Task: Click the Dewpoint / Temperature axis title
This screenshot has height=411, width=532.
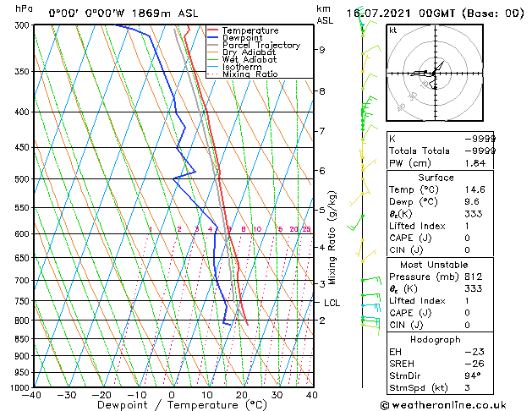Action: click(x=182, y=405)
